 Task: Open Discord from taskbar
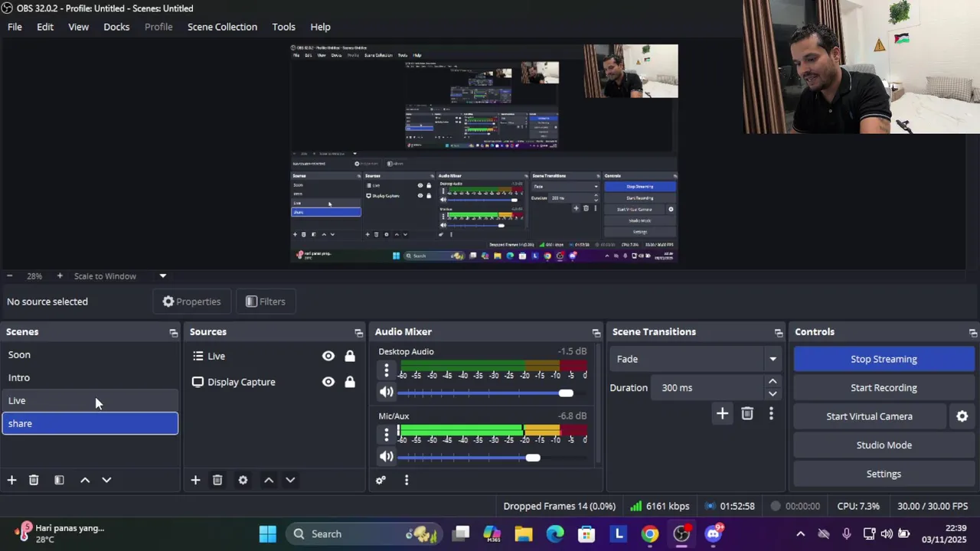point(714,534)
